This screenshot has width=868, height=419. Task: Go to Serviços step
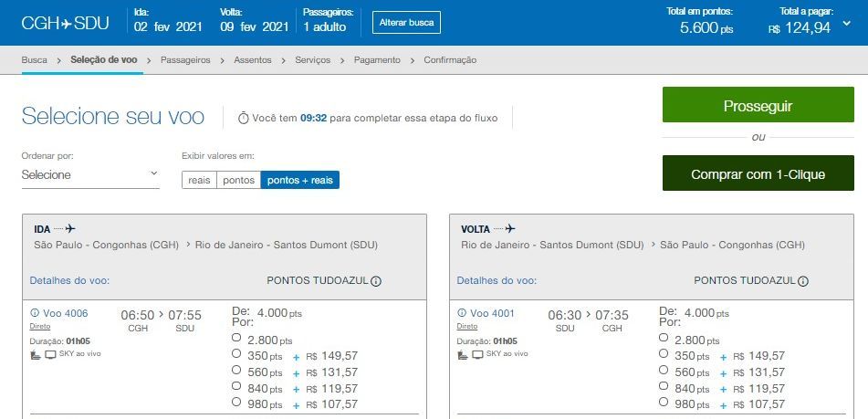coord(313,60)
